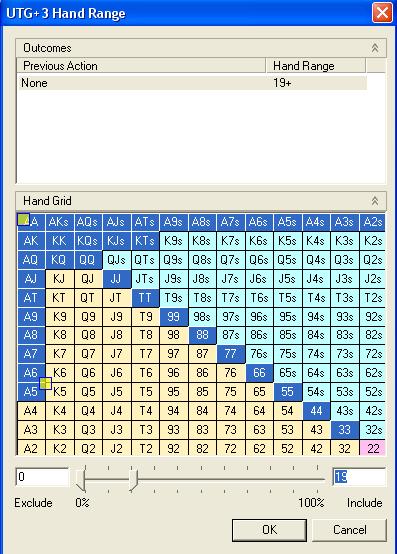
Task: Select the 87s hand cell
Action: click(x=231, y=335)
